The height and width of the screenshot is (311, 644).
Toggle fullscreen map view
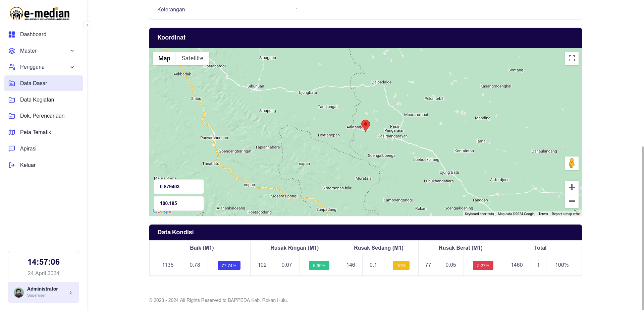572,58
